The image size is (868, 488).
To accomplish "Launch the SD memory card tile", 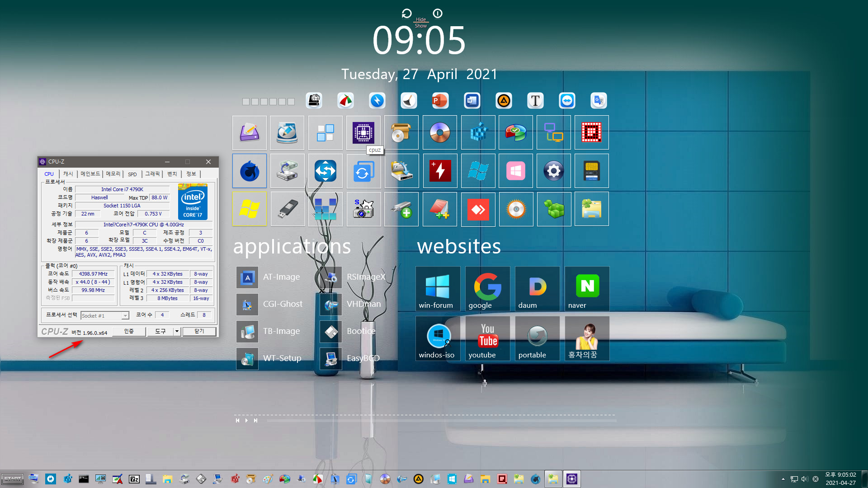I will coord(592,171).
